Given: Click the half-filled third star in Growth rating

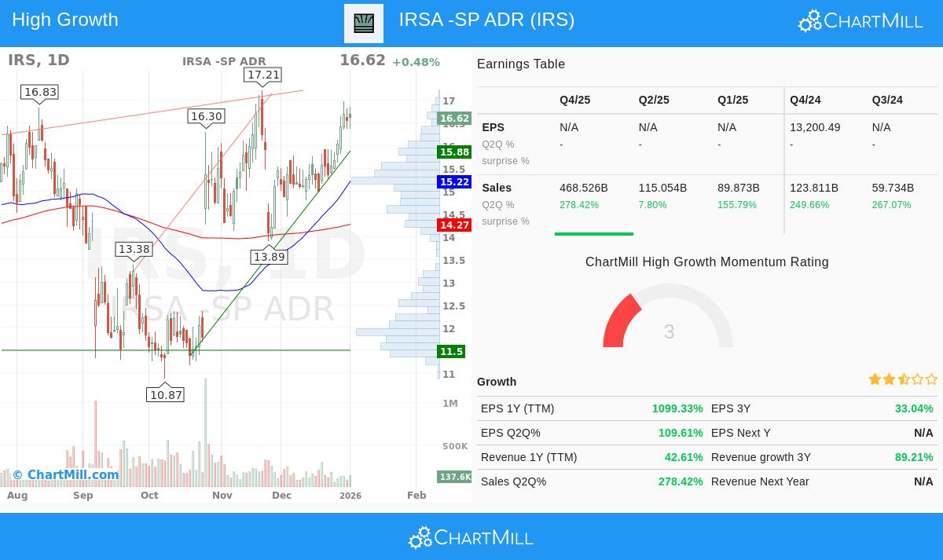Looking at the screenshot, I should (903, 379).
